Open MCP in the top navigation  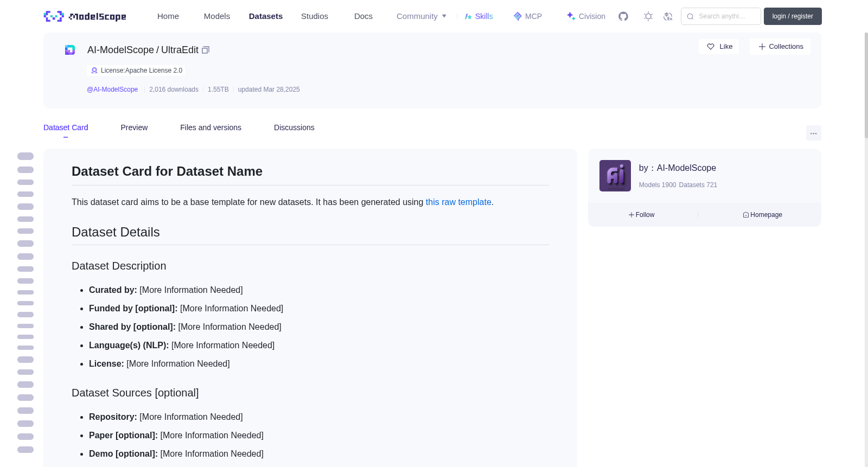527,16
